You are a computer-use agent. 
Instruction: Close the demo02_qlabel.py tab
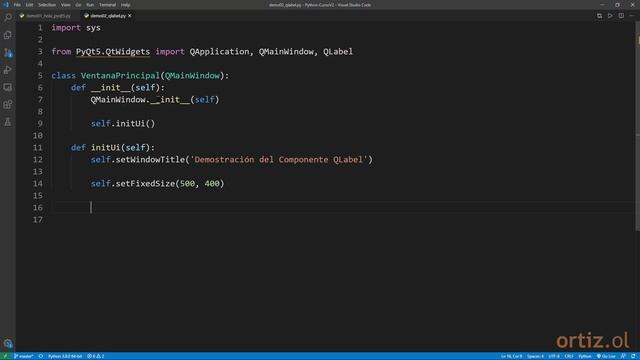click(x=130, y=16)
